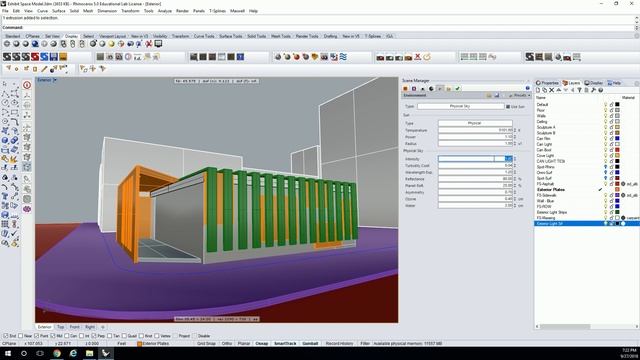Viewport: 640px width, 360px height.
Task: Click the blue shaded sphere display icon
Action: tap(35, 44)
